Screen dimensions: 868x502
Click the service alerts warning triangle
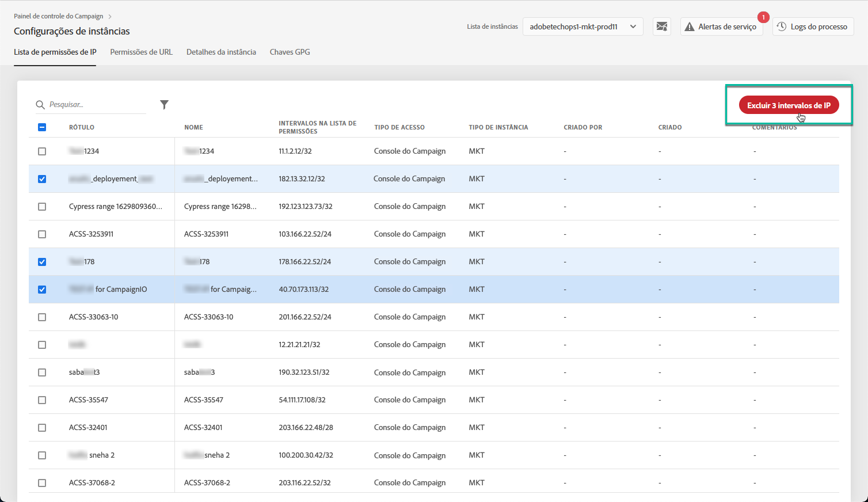690,27
